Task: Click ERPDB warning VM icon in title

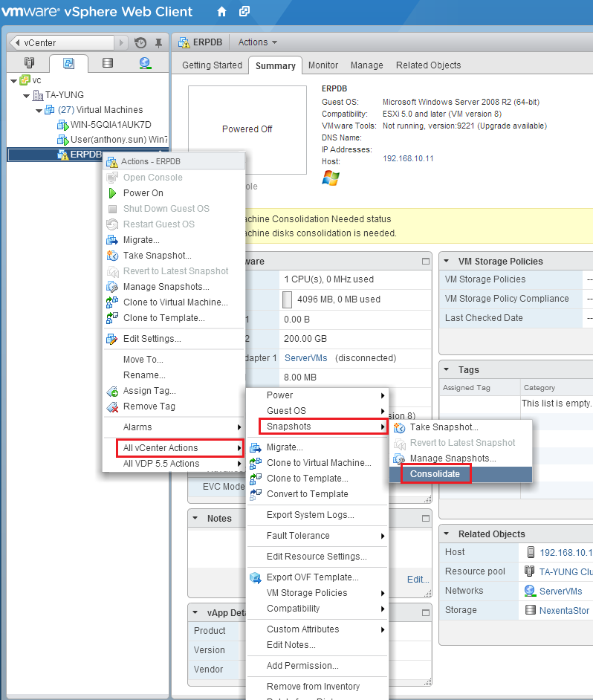Action: point(184,42)
